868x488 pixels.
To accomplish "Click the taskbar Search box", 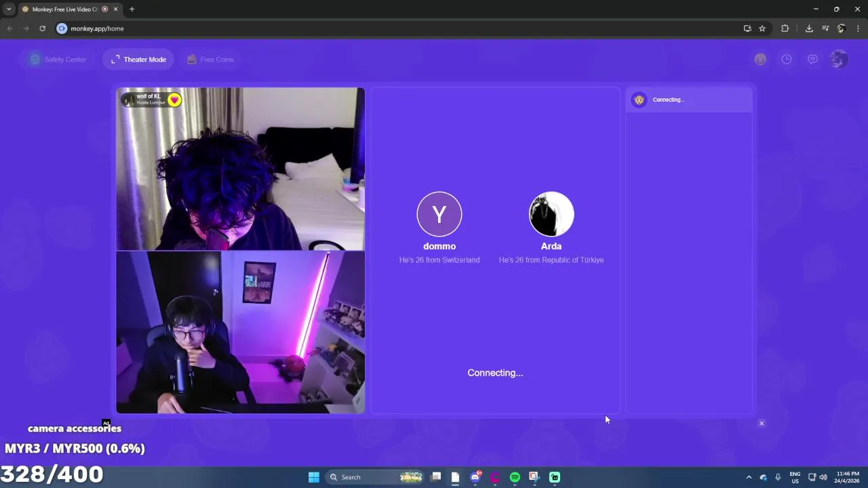I will point(375,477).
